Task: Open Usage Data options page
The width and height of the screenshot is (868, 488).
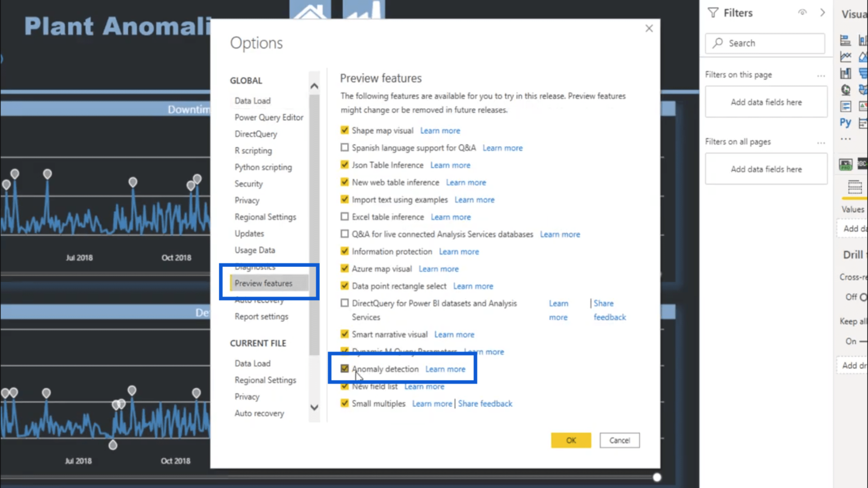Action: point(255,250)
